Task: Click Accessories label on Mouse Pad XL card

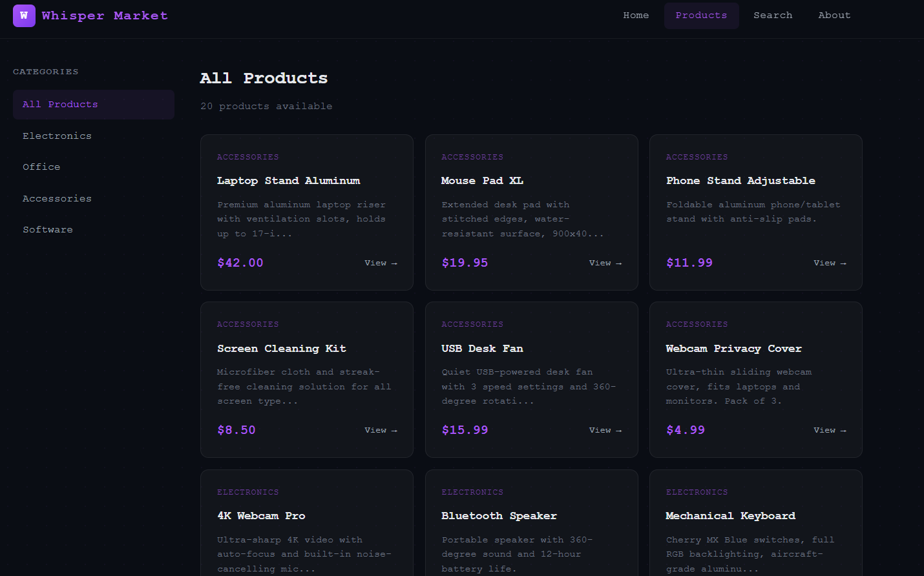Action: (472, 157)
